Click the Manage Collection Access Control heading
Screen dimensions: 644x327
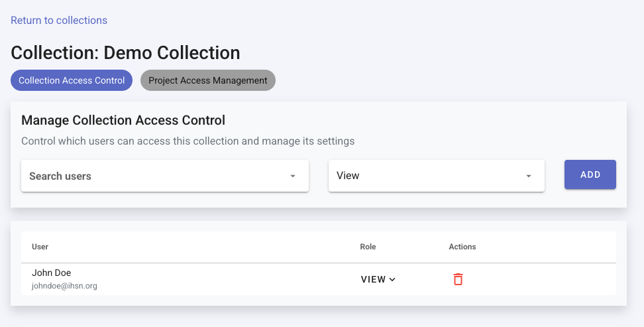[x=123, y=120]
